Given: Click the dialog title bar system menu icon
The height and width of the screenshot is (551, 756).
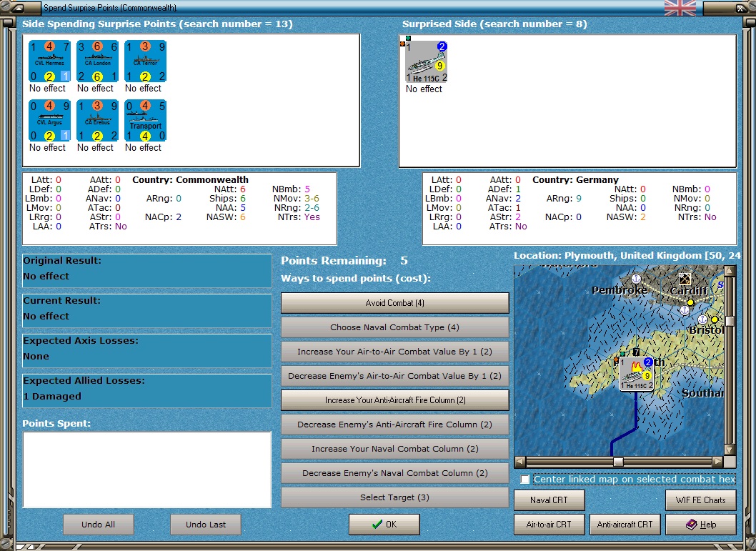Looking at the screenshot, I should (17, 7).
